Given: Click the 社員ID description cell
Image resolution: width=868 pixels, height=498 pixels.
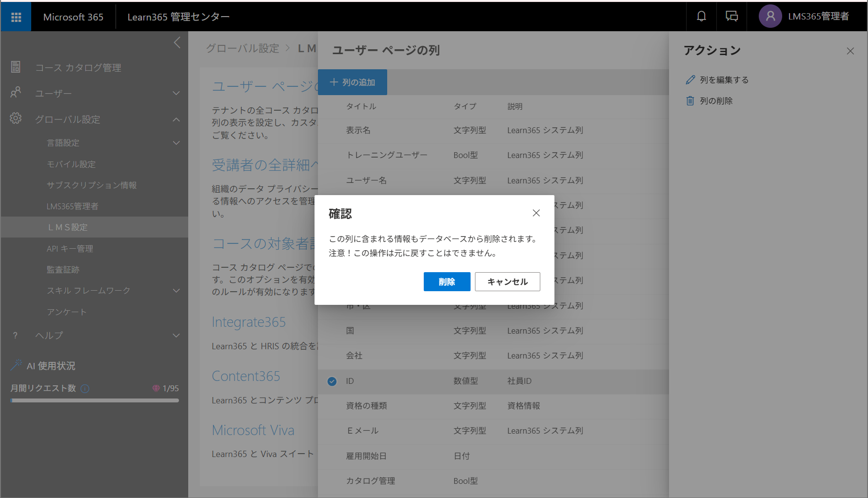Looking at the screenshot, I should pos(519,381).
